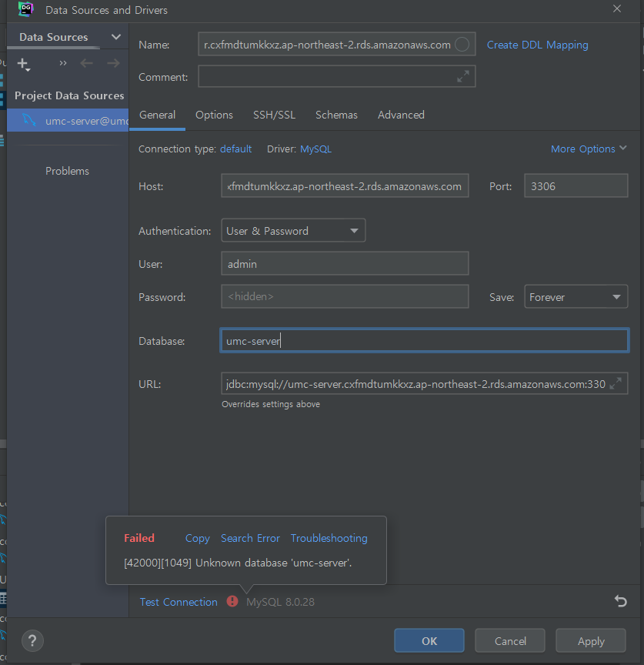Viewport: 644px width, 665px height.
Task: Click the red error icon near Test Connection
Action: (x=232, y=601)
